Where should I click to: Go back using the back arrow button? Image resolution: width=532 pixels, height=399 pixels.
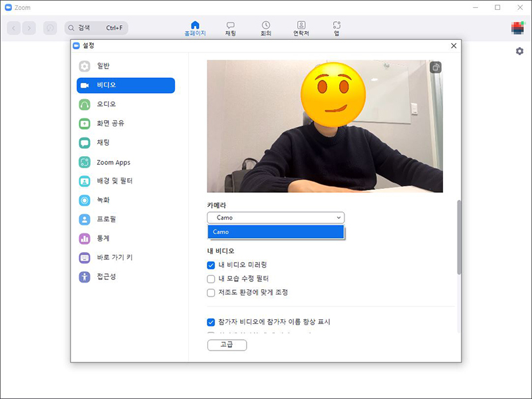(13, 28)
